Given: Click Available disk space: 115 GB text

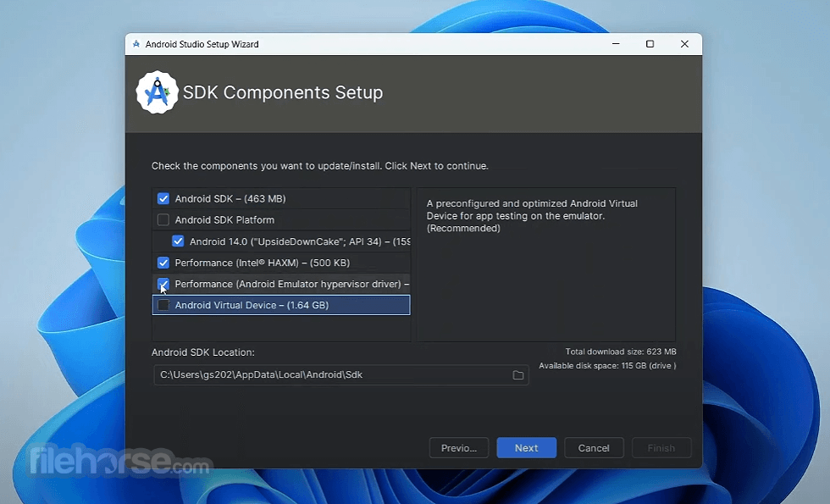Looking at the screenshot, I should click(x=607, y=366).
